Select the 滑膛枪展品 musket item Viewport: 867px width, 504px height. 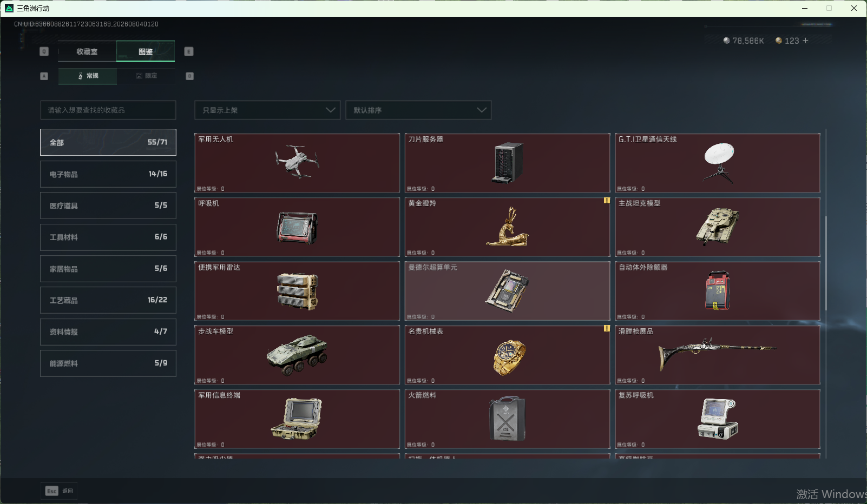pos(718,355)
